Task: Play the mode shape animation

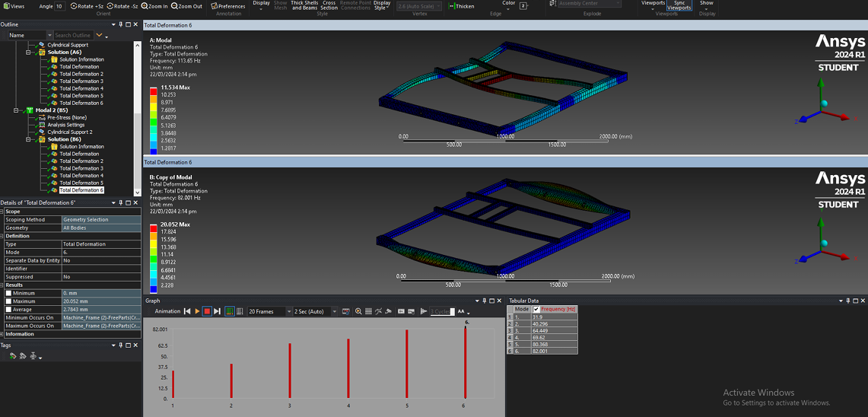Action: pos(197,311)
